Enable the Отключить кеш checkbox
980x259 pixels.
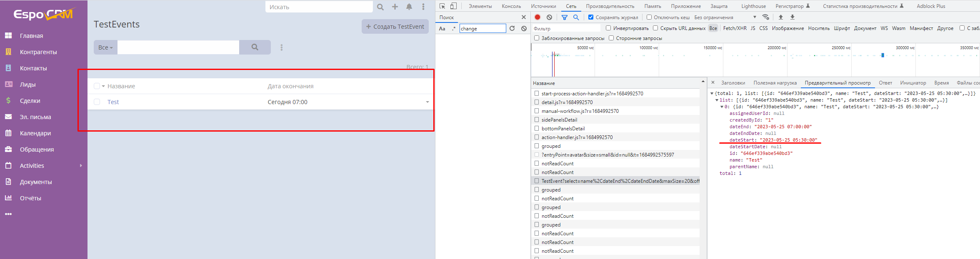pos(649,17)
